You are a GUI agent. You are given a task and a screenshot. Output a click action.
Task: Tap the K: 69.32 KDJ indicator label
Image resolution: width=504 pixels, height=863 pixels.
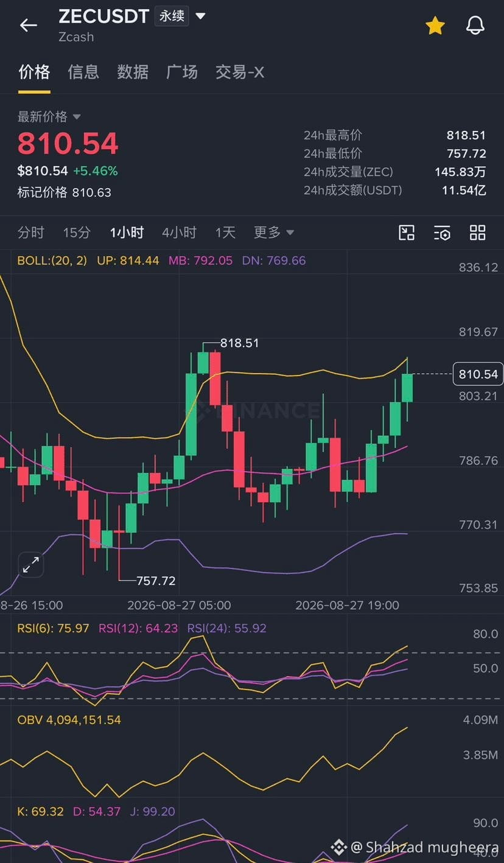tap(40, 811)
